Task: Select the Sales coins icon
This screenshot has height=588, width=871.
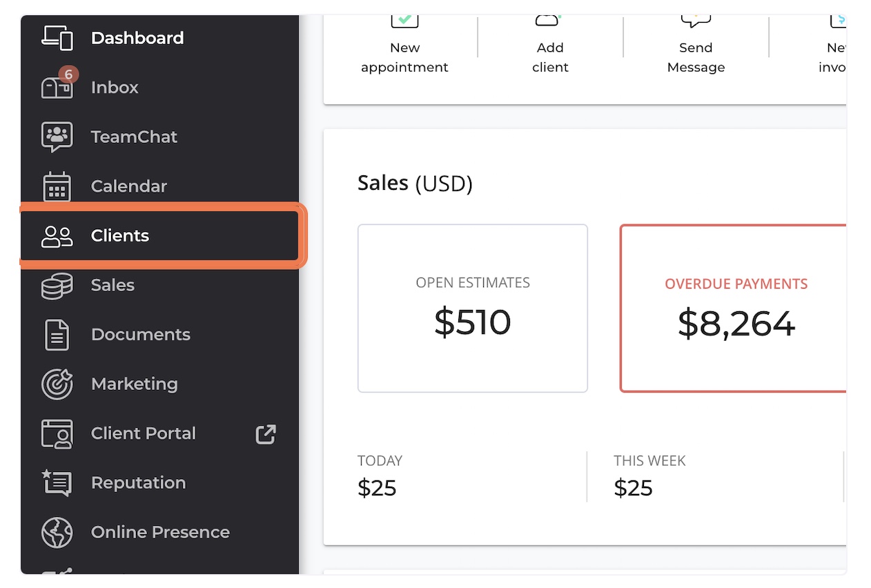Action: tap(57, 286)
